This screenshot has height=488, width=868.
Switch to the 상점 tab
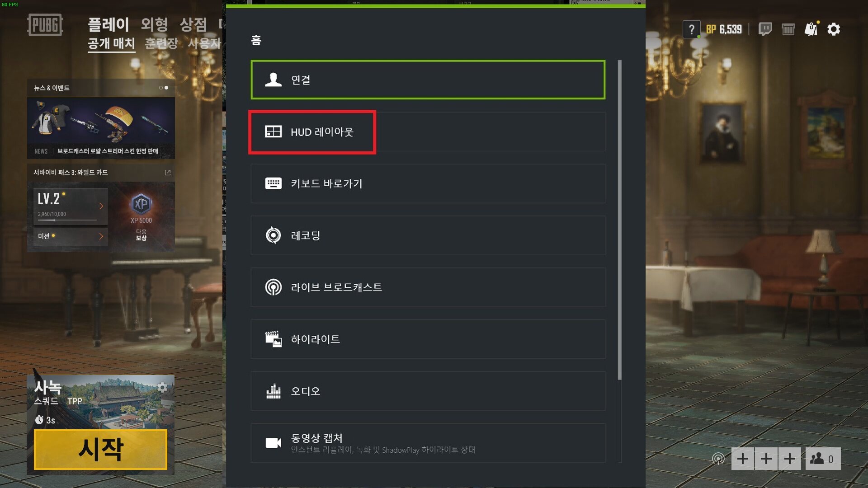(193, 24)
